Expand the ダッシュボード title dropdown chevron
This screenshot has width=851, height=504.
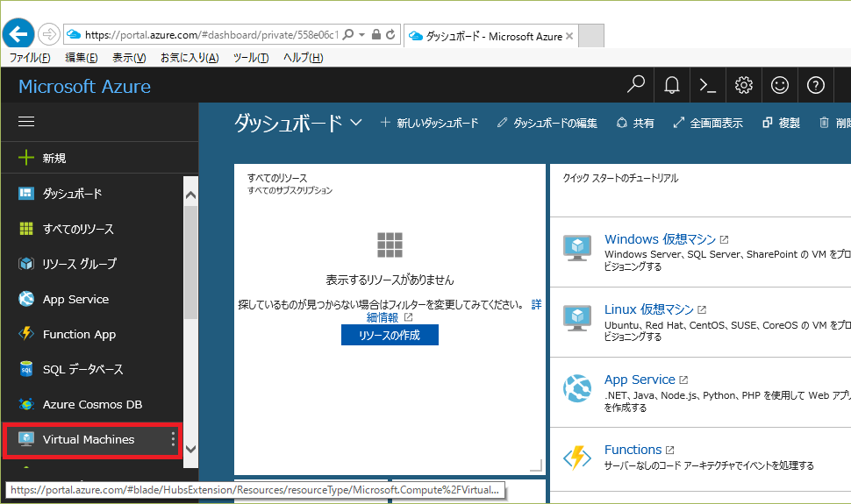coord(356,123)
